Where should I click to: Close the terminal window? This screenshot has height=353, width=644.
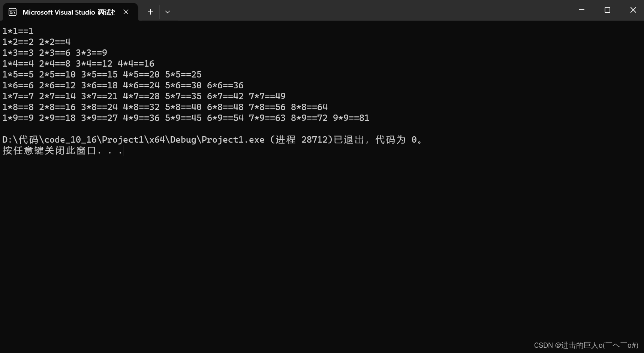click(x=633, y=10)
